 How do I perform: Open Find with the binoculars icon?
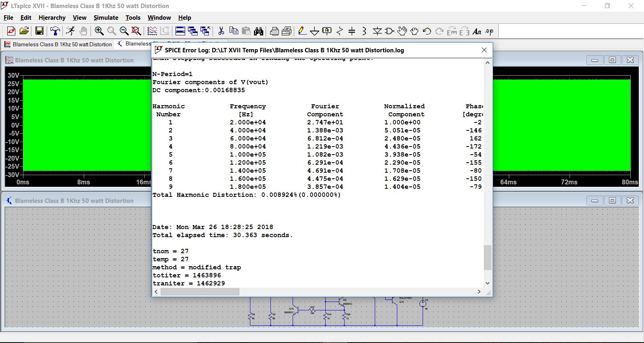point(258,31)
